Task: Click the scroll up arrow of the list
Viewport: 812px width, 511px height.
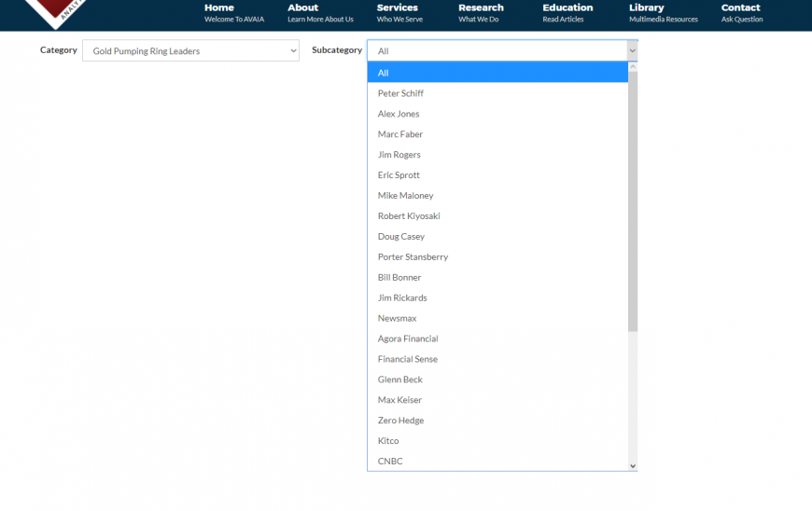Action: pos(633,67)
